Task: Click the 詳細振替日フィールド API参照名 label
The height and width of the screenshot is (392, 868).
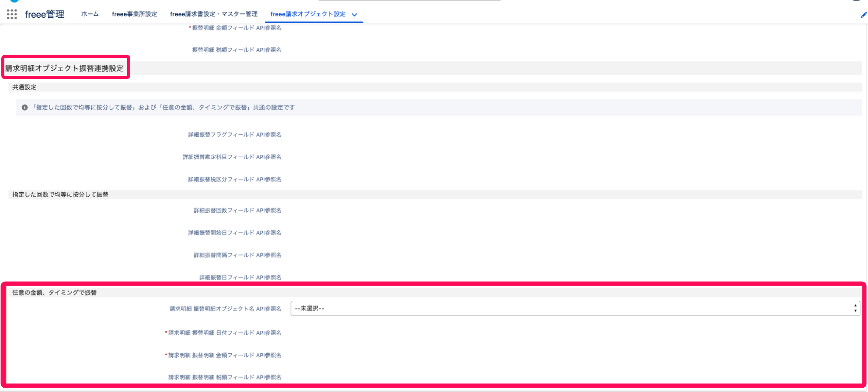Action: 240,277
